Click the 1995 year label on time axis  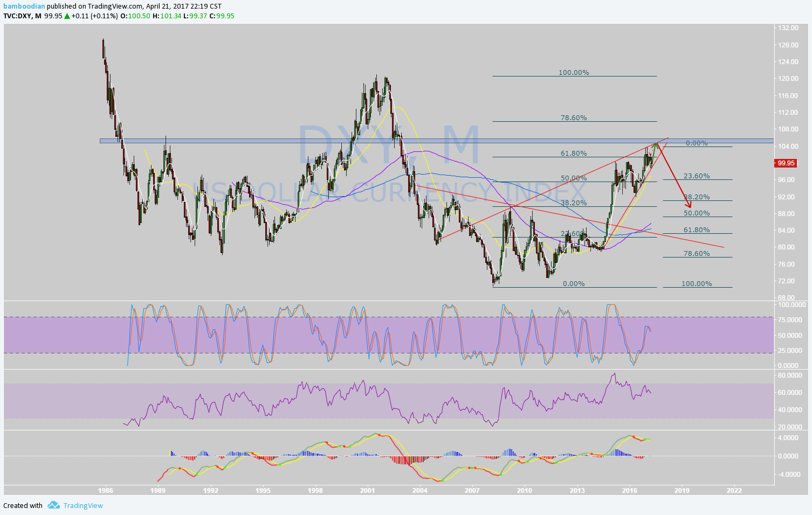(263, 491)
